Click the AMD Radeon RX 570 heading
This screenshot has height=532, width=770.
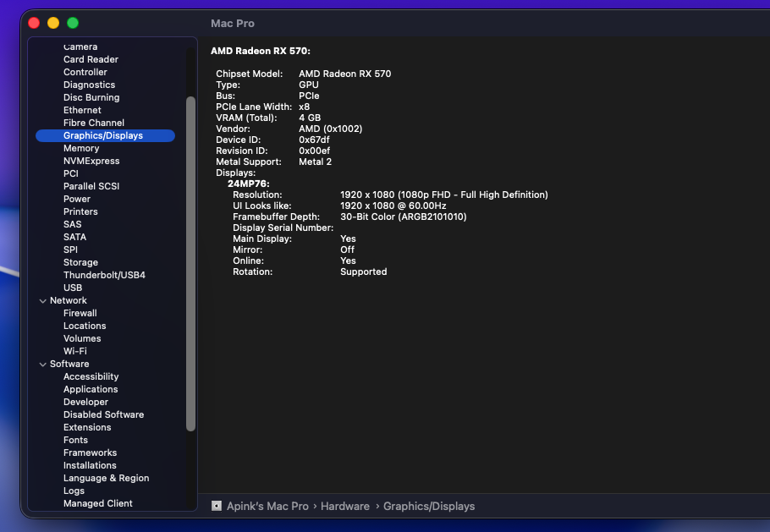click(261, 51)
